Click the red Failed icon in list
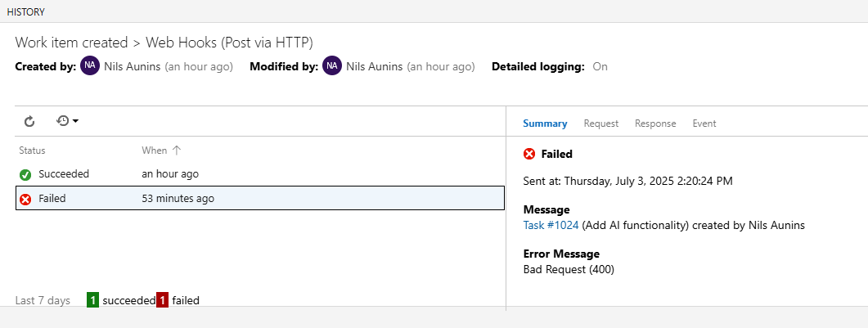The height and width of the screenshot is (328, 868). pos(25,199)
